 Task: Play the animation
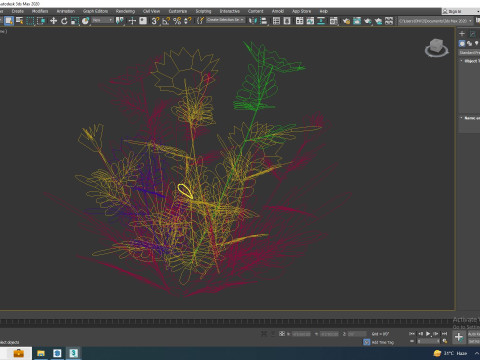428,333
